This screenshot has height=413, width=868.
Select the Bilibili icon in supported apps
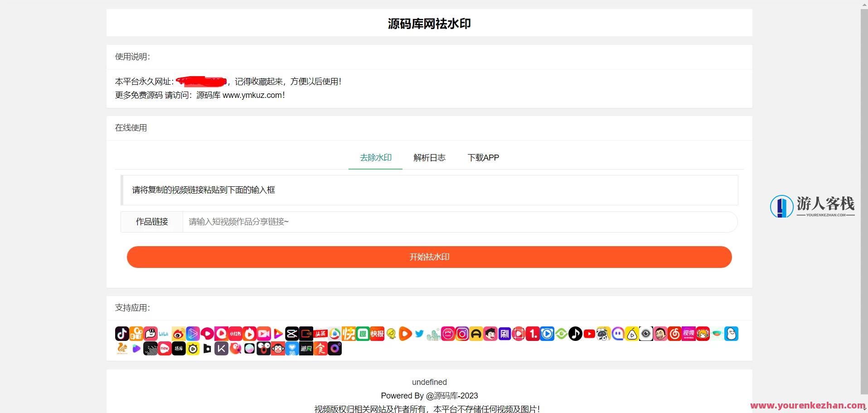click(165, 334)
